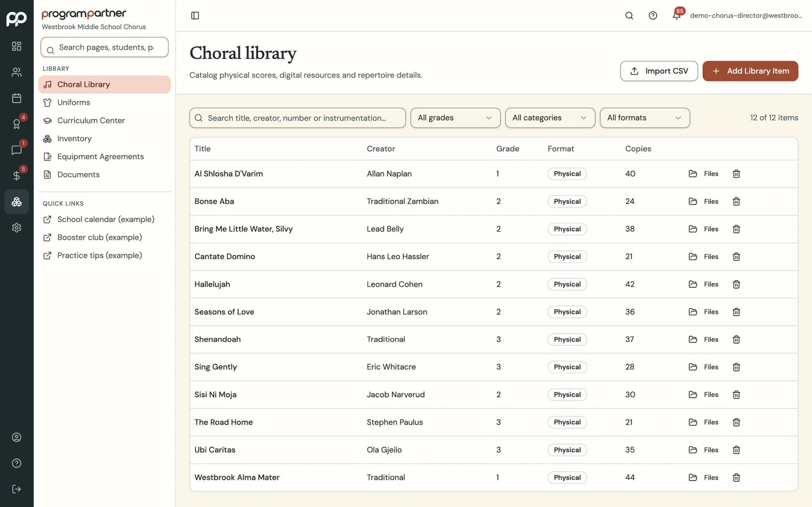Open the finances dollar icon with badge 5
Screen dimensions: 812x507
coord(17,175)
